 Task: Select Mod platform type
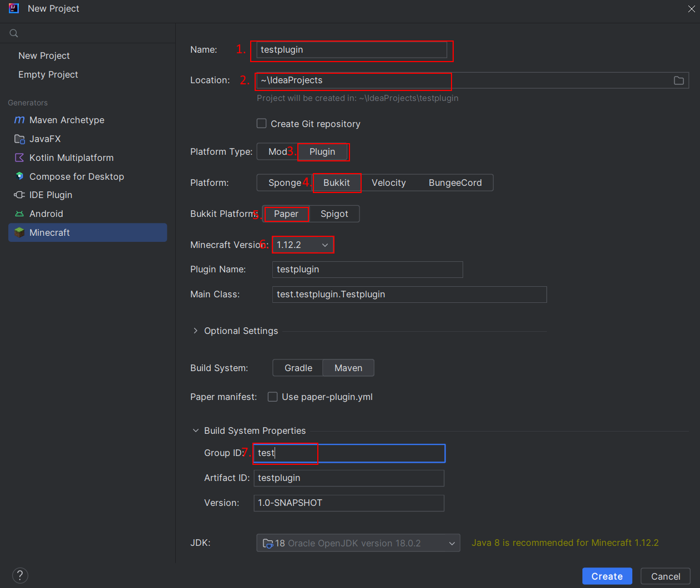click(277, 151)
